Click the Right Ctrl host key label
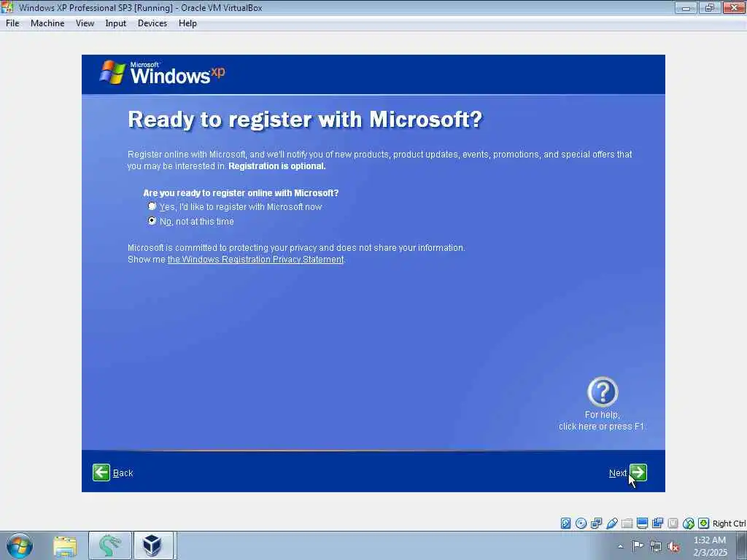 [729, 524]
